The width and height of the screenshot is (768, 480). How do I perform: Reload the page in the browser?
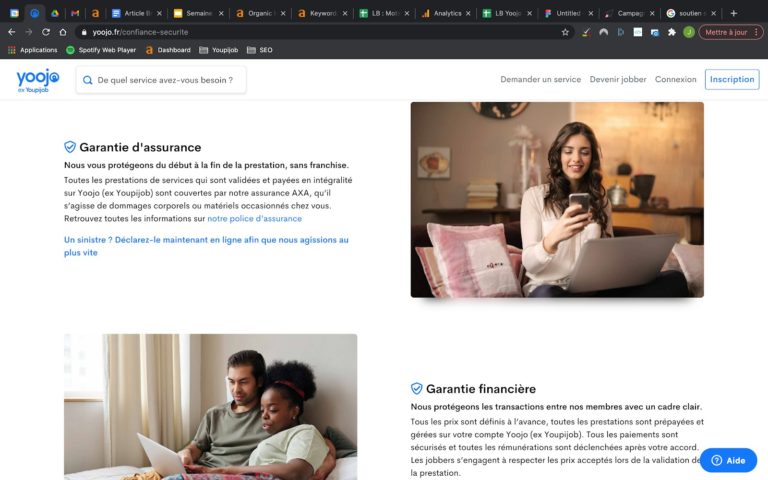click(x=46, y=32)
